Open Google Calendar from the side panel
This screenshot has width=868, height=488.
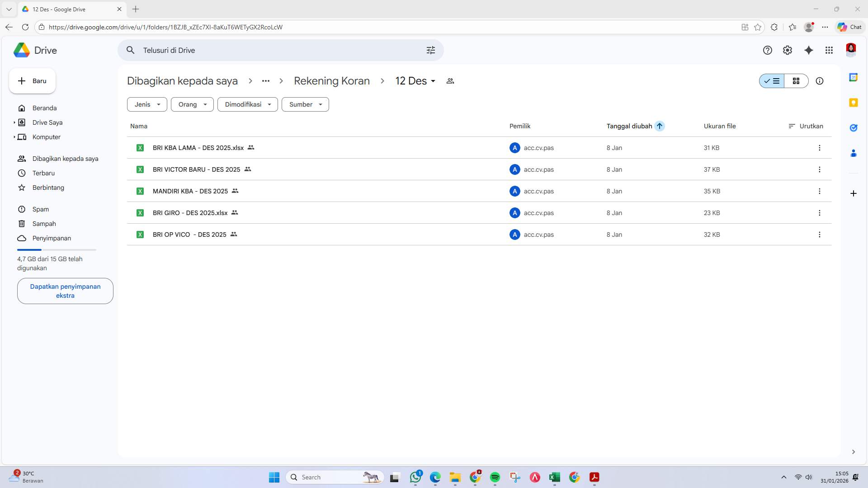tap(854, 77)
